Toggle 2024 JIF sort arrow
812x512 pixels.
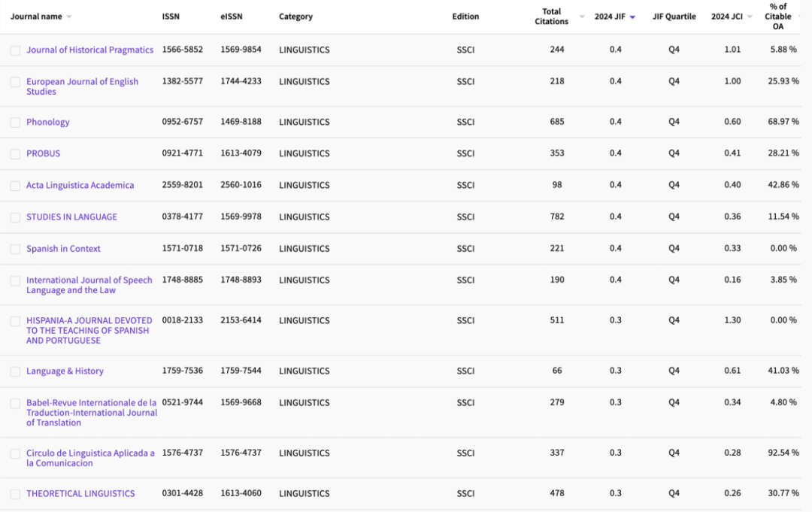pos(632,17)
